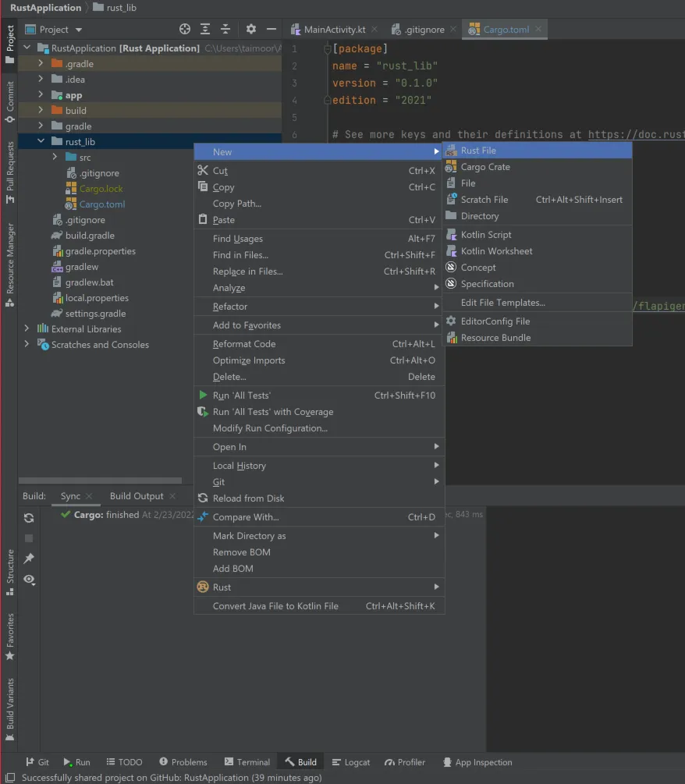Viewport: 685px width, 784px height.
Task: Open the Structure tool window
Action: click(x=9, y=572)
